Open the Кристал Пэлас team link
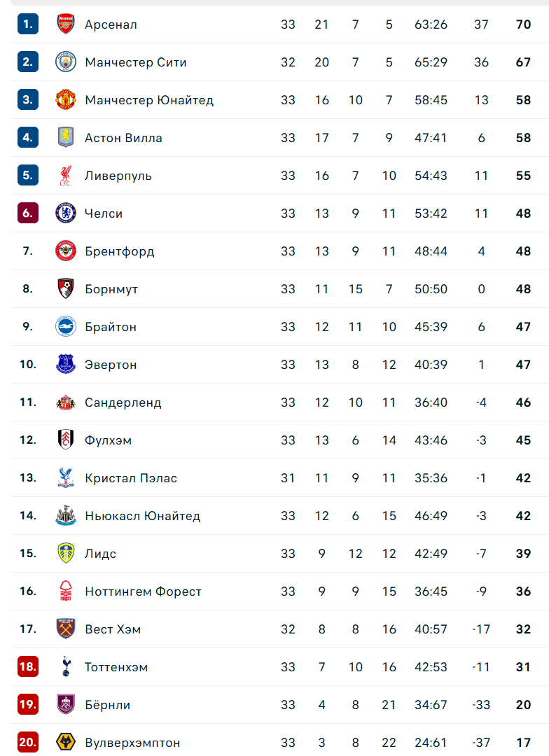This screenshot has height=756, width=549. click(131, 478)
